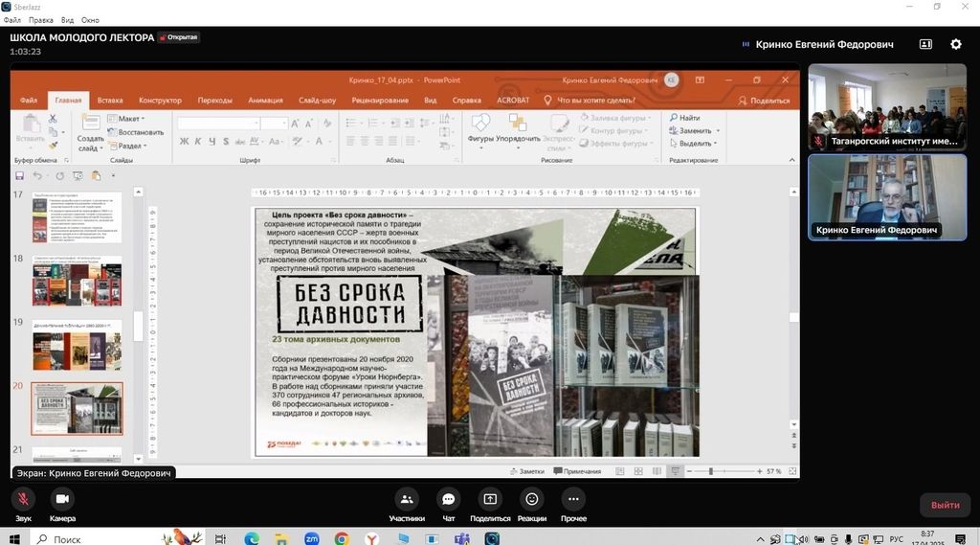
Task: Open the Участники participants panel
Action: [x=407, y=499]
